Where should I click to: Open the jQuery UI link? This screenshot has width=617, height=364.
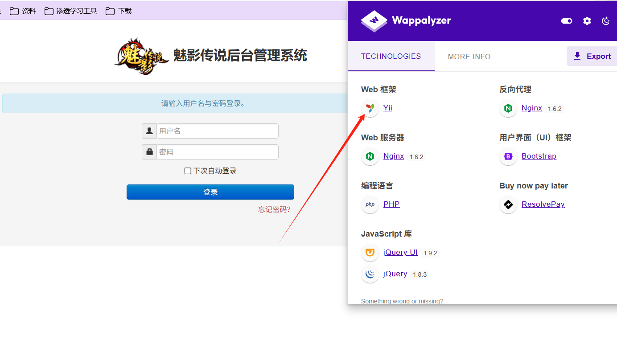(x=400, y=252)
